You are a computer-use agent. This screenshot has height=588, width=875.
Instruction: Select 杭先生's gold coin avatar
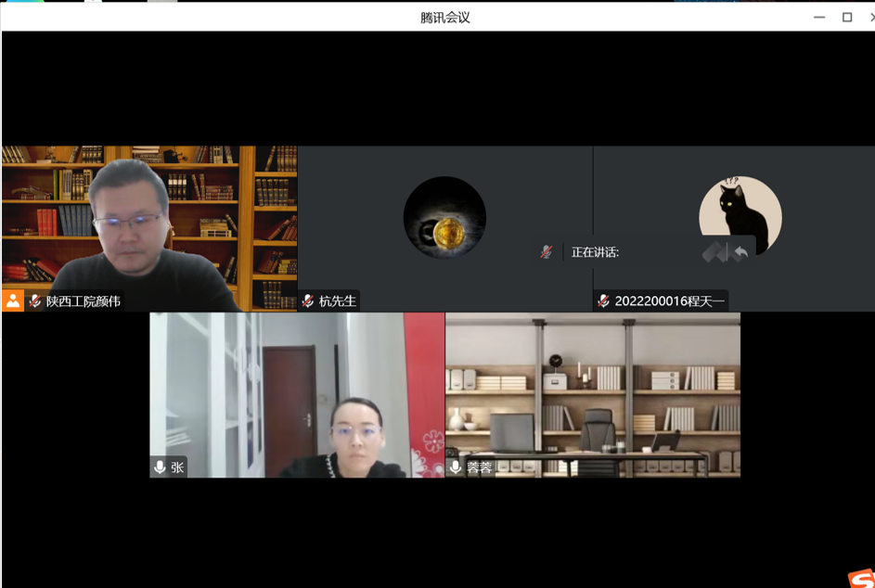(x=444, y=218)
